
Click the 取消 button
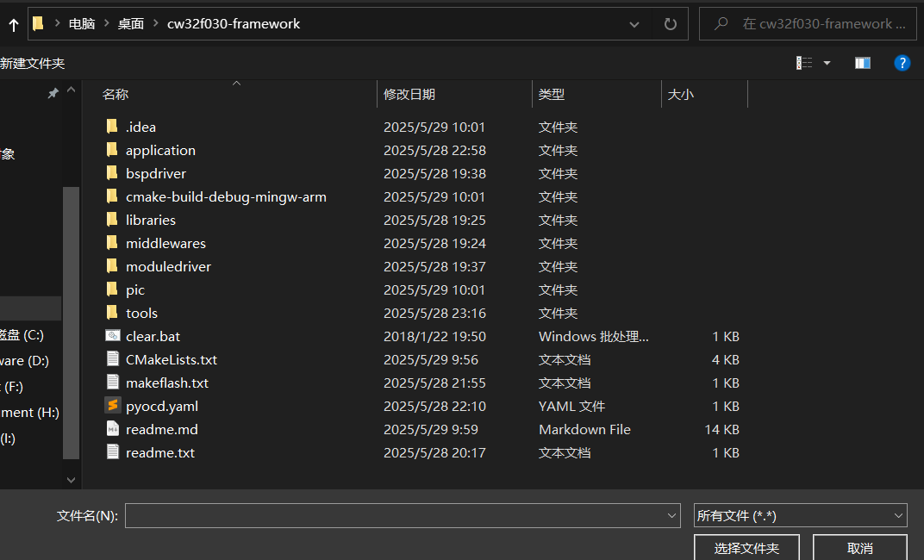(x=859, y=548)
